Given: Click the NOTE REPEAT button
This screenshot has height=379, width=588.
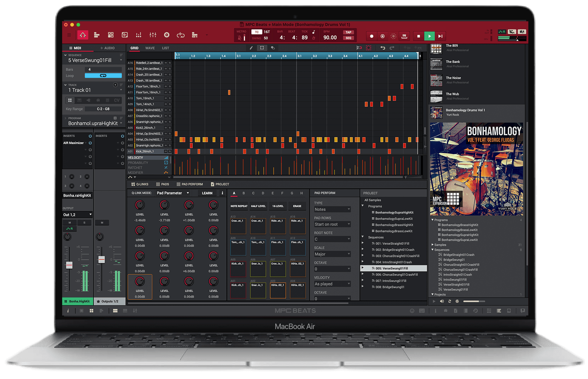Looking at the screenshot, I should coord(239,206).
